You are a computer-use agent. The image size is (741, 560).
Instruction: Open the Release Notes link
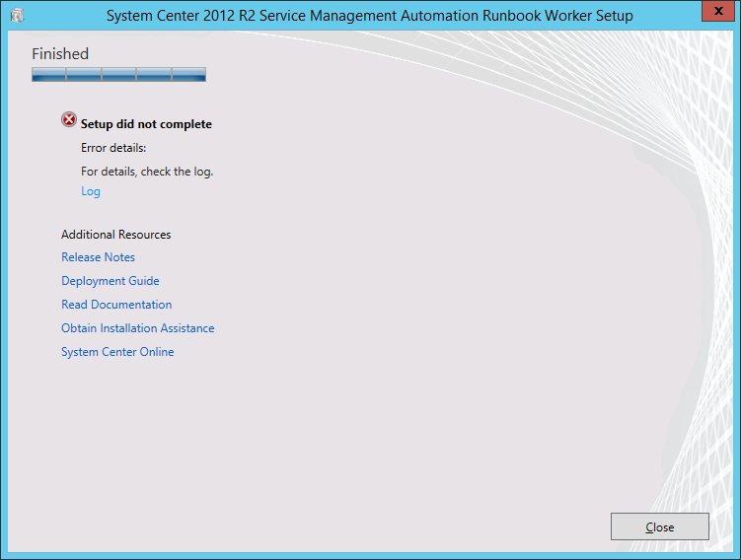tap(98, 257)
